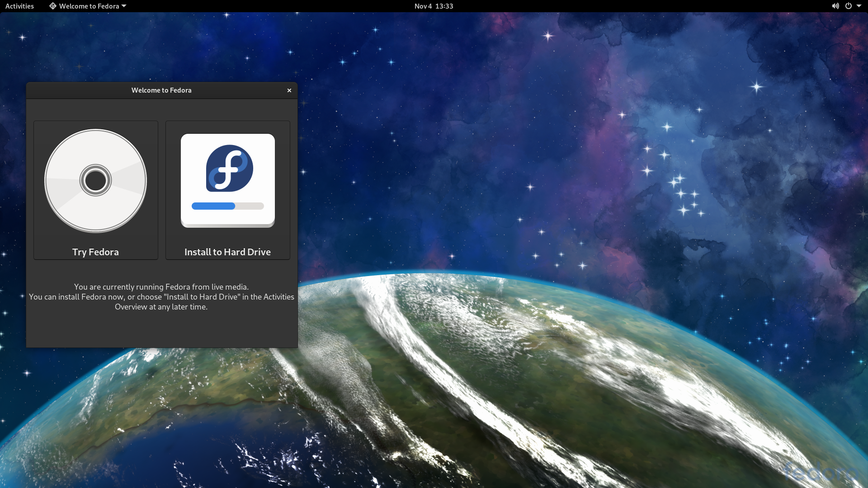This screenshot has height=488, width=868.
Task: Click the Install to Hard Drive label
Action: click(227, 252)
